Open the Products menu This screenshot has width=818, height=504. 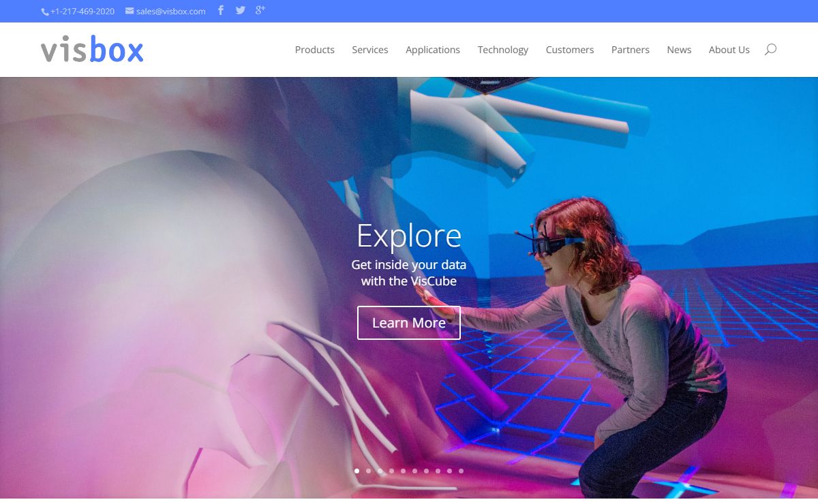pos(315,50)
